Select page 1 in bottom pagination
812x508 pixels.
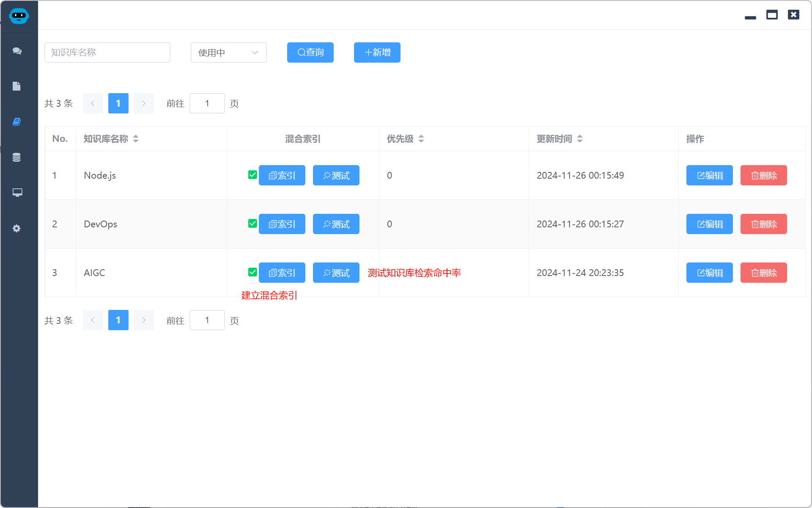(118, 320)
